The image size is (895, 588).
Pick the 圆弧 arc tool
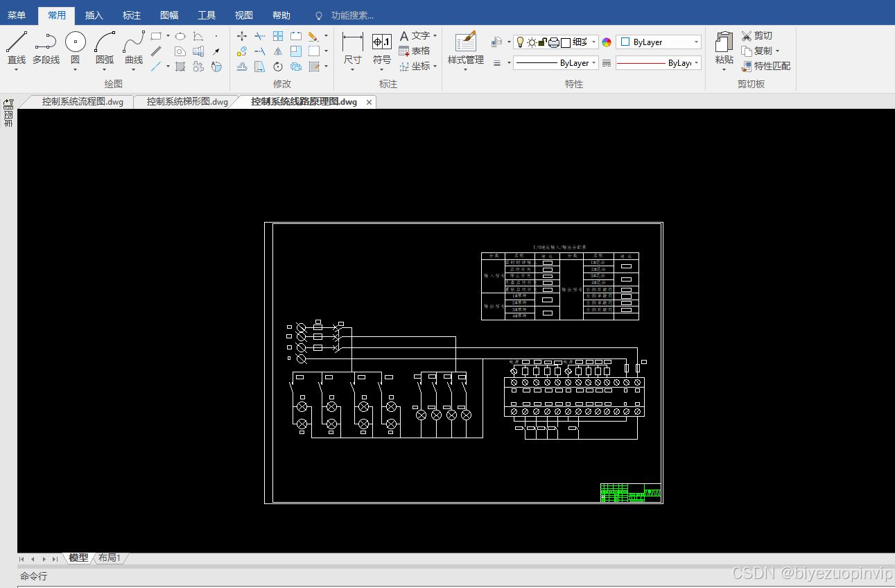pyautogui.click(x=105, y=49)
